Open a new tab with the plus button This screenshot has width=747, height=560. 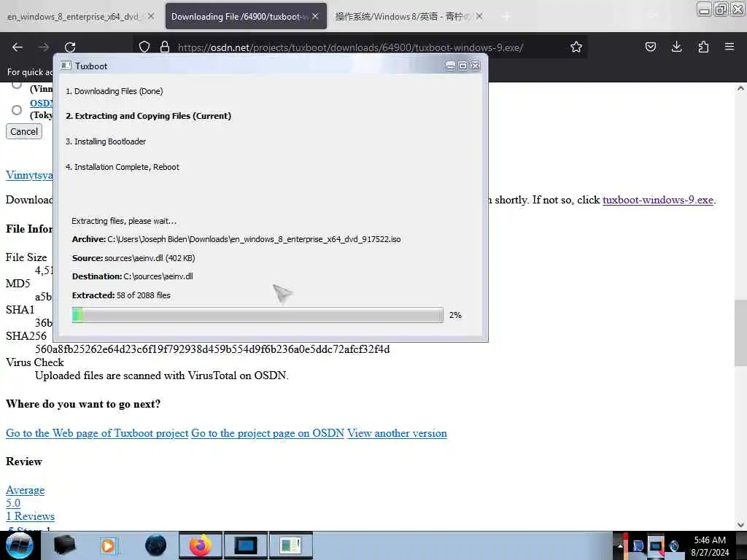506,17
